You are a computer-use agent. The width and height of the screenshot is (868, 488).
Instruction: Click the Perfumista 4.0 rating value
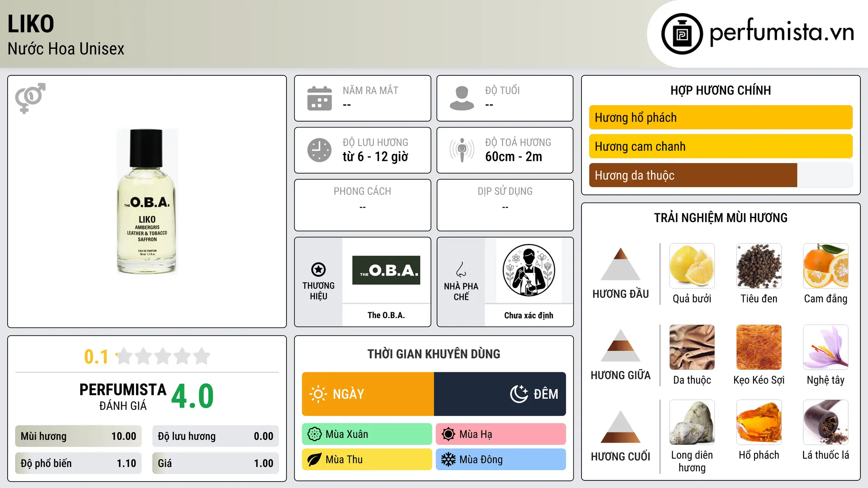[x=192, y=396]
